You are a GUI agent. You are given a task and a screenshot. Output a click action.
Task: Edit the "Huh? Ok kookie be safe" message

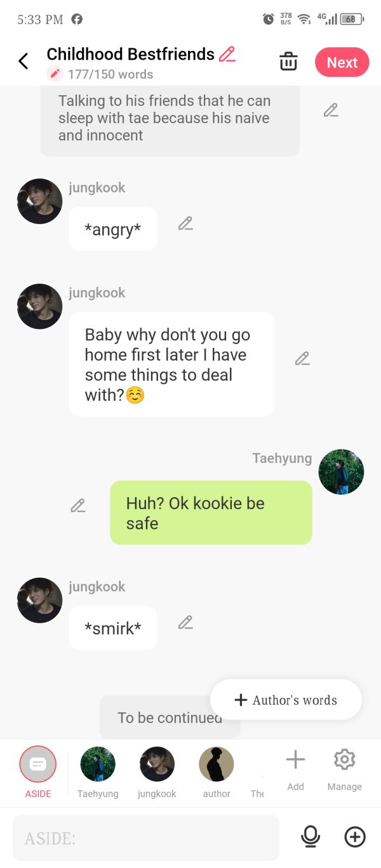pos(78,506)
